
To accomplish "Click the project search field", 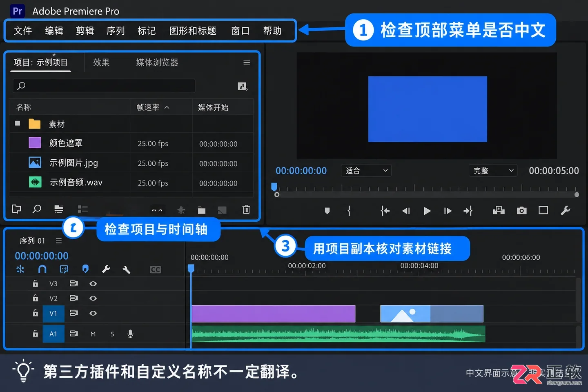I will [x=104, y=86].
